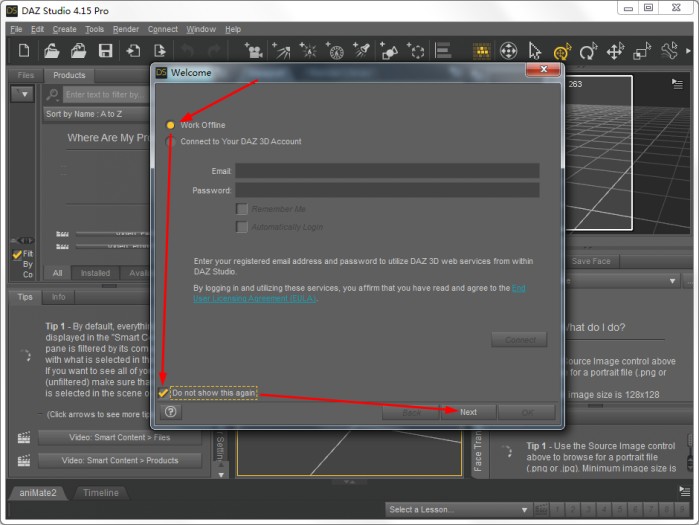Image resolution: width=699 pixels, height=525 pixels.
Task: Select the Installed filter tab
Action: pos(95,273)
